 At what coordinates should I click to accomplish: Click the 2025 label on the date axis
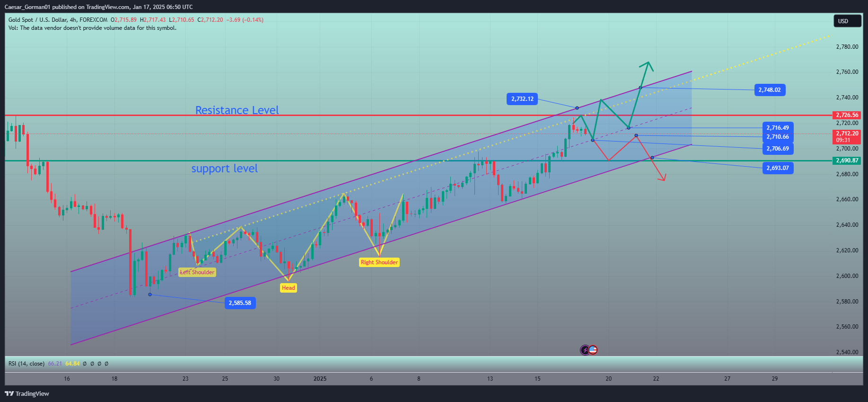point(320,379)
